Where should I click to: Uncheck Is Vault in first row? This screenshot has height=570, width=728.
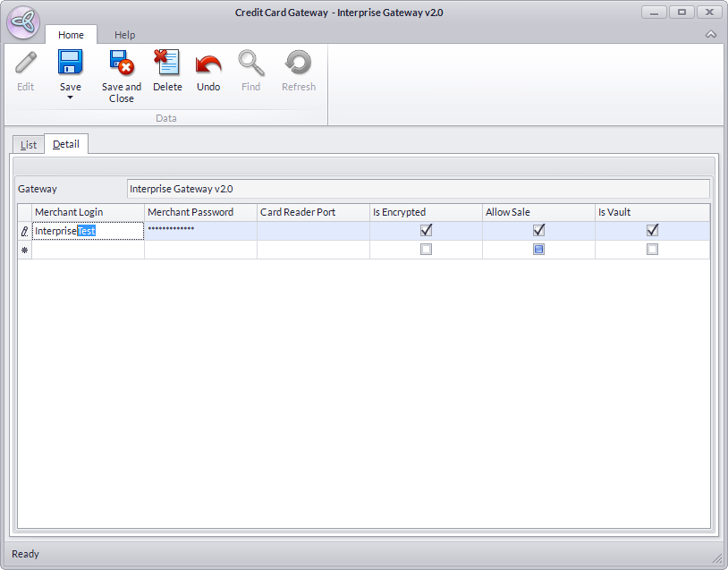(x=652, y=231)
